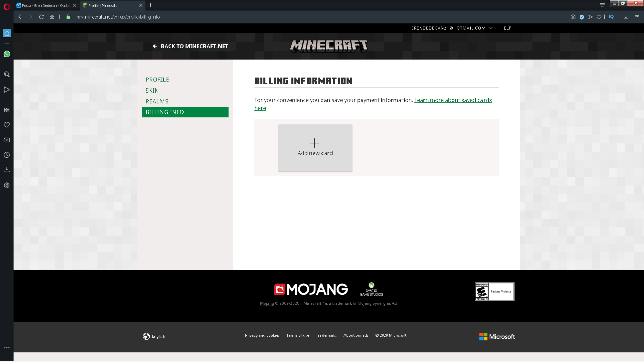Open Downloads in the sidebar
The width and height of the screenshot is (644, 362).
[x=7, y=170]
